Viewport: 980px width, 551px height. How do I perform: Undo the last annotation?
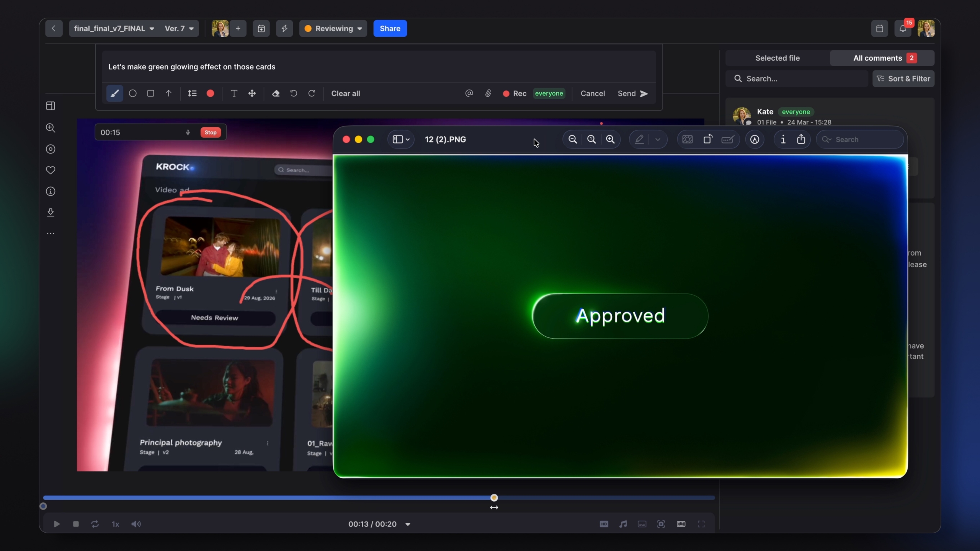click(294, 93)
